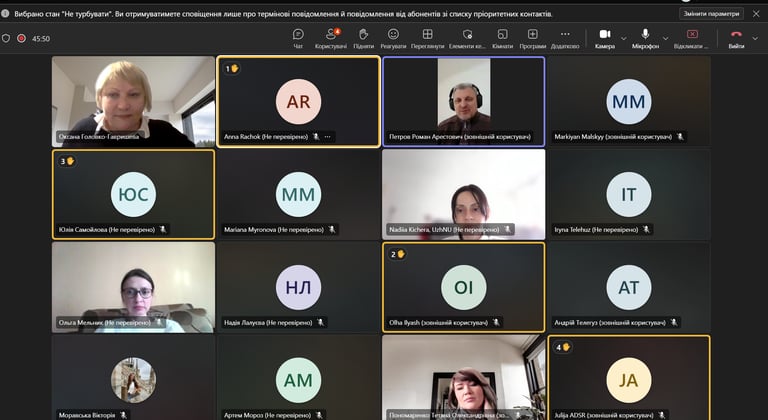Click muted mic icon next to Артем Мороз

tap(319, 415)
